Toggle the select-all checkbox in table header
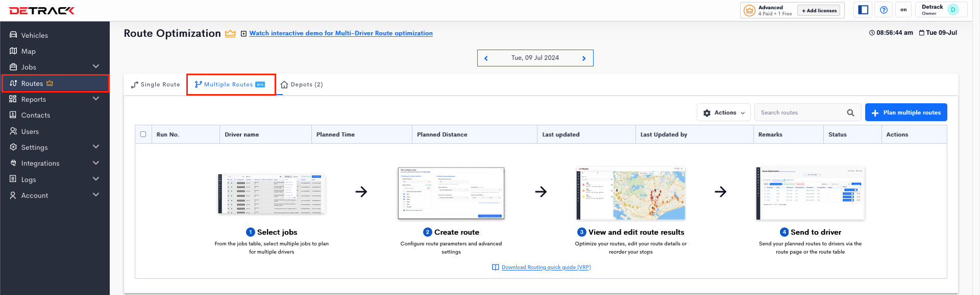980x295 pixels. tap(143, 134)
